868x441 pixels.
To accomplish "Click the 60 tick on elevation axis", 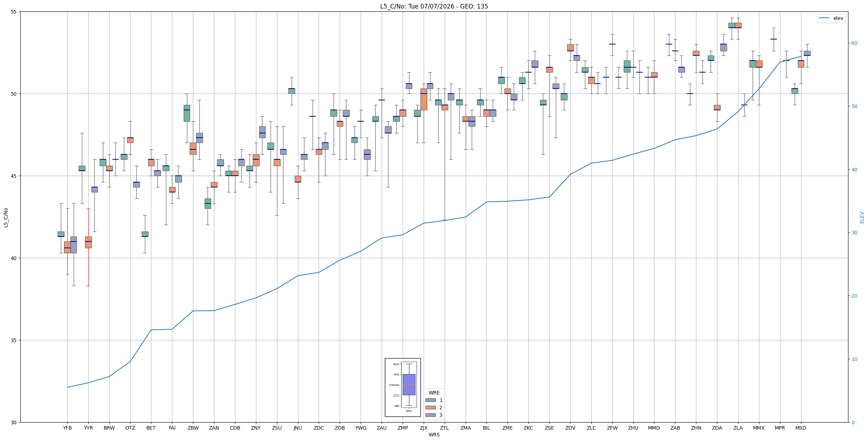I will [854, 43].
